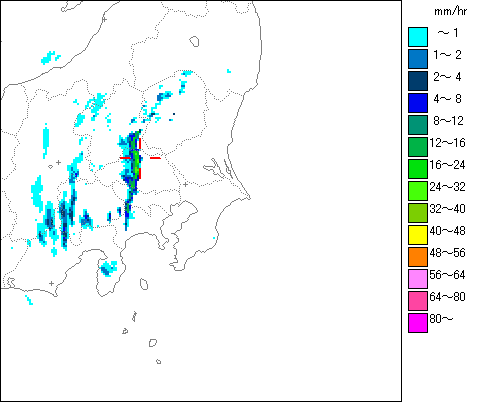Pick the bright blue 4~8 swatch
The height and width of the screenshot is (402, 484).
(418, 103)
